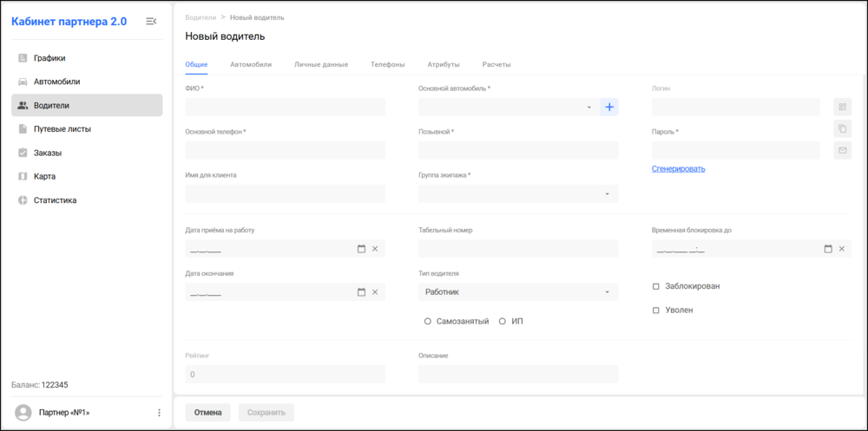
Task: Open Заказы section in the sidebar
Action: coord(87,153)
